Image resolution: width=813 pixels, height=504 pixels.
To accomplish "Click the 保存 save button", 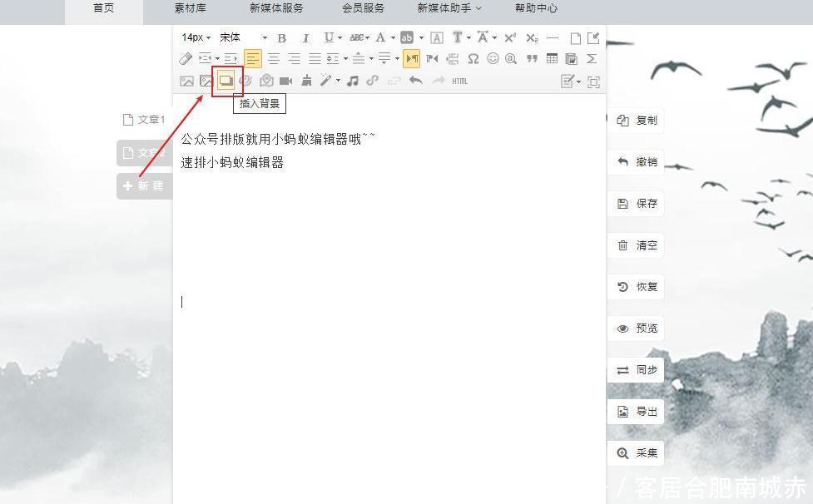I will pos(636,204).
